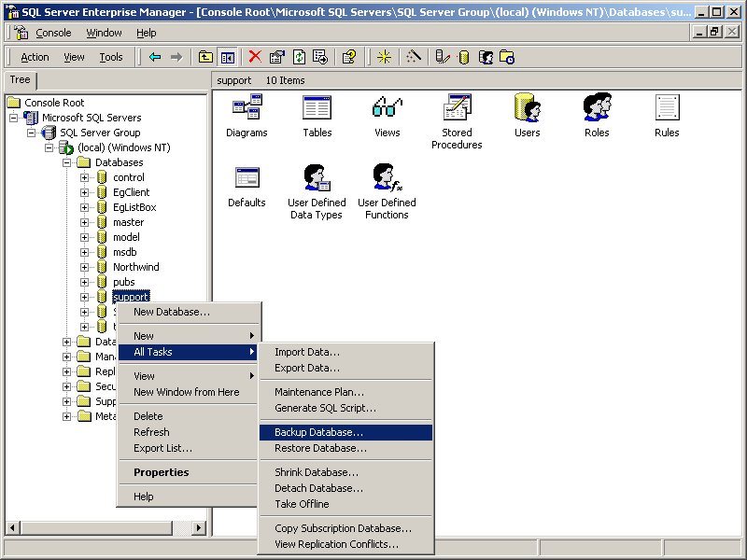
Task: Expand the master database tree node
Action: [x=85, y=222]
